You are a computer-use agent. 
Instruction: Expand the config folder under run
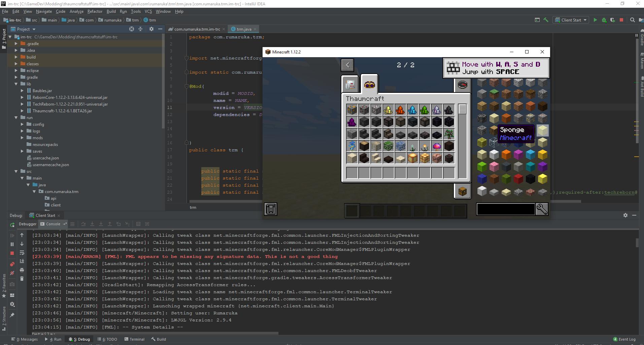pyautogui.click(x=22, y=124)
